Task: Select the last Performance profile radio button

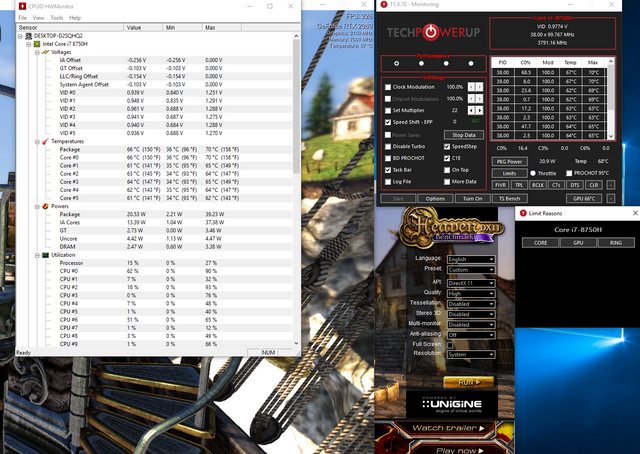Action: [x=471, y=64]
